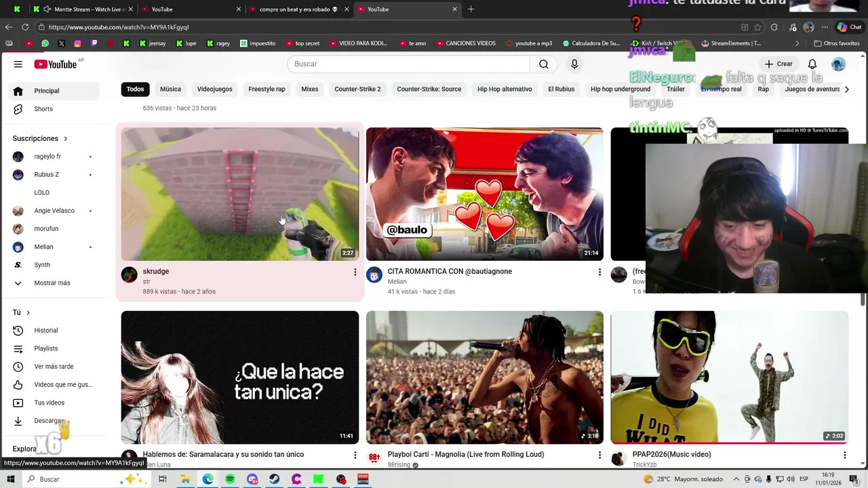Select the Videojuegos filter chip
This screenshot has width=868, height=488.
[214, 89]
